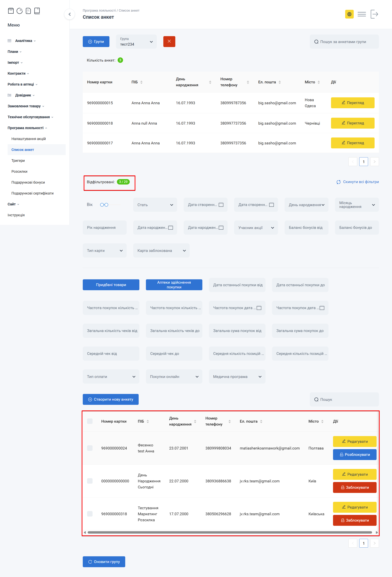This screenshot has width=392, height=577.
Task: Click the blue Групи button
Action: tap(96, 41)
